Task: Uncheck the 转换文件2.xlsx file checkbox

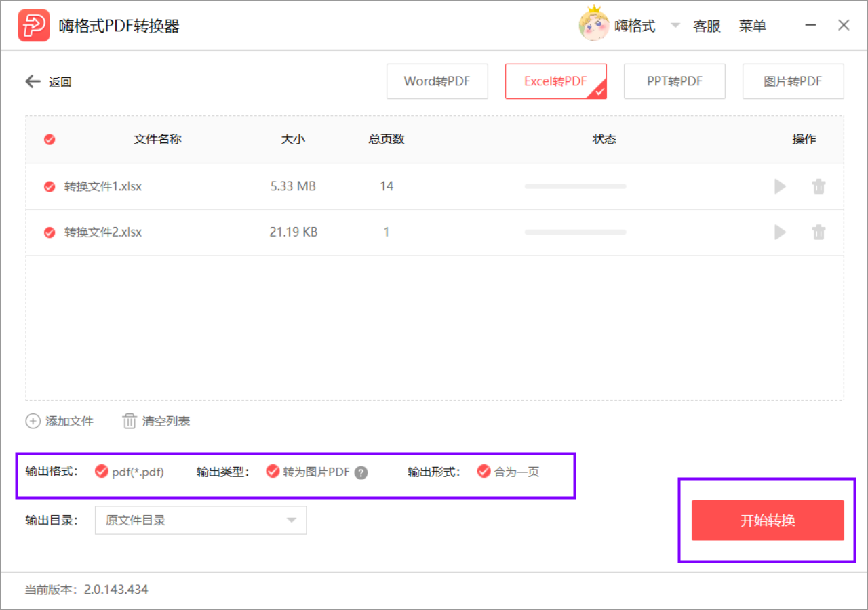Action: [x=50, y=232]
